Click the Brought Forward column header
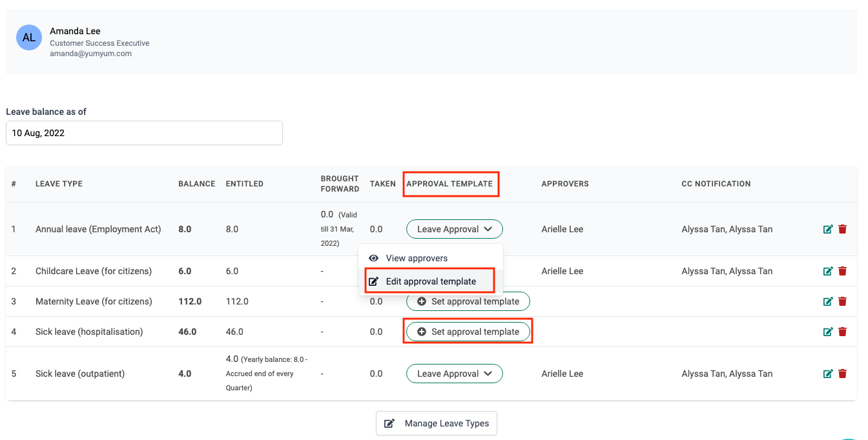Viewport: 868px width, 440px height. 340,184
